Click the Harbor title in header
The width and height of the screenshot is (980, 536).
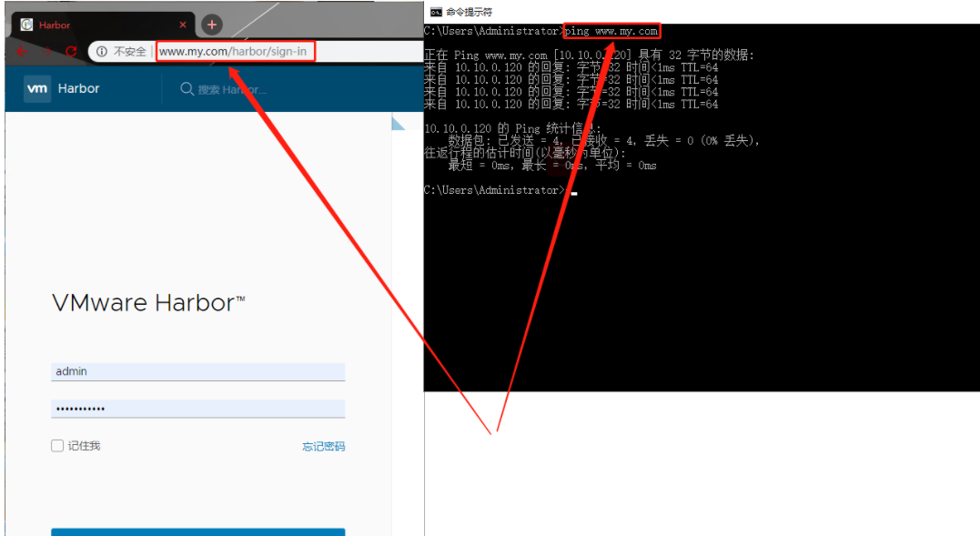(79, 88)
